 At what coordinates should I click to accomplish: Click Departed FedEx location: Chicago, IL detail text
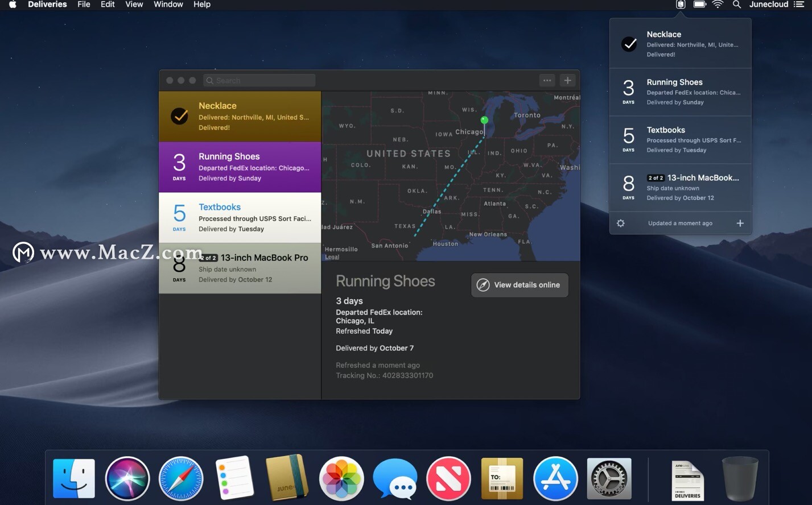click(x=379, y=316)
